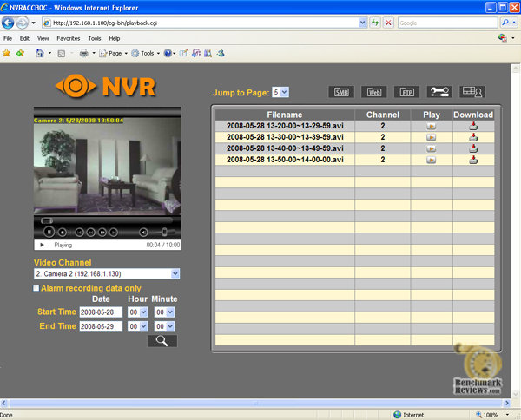
Task: Open the Web access icon
Action: pos(373,92)
